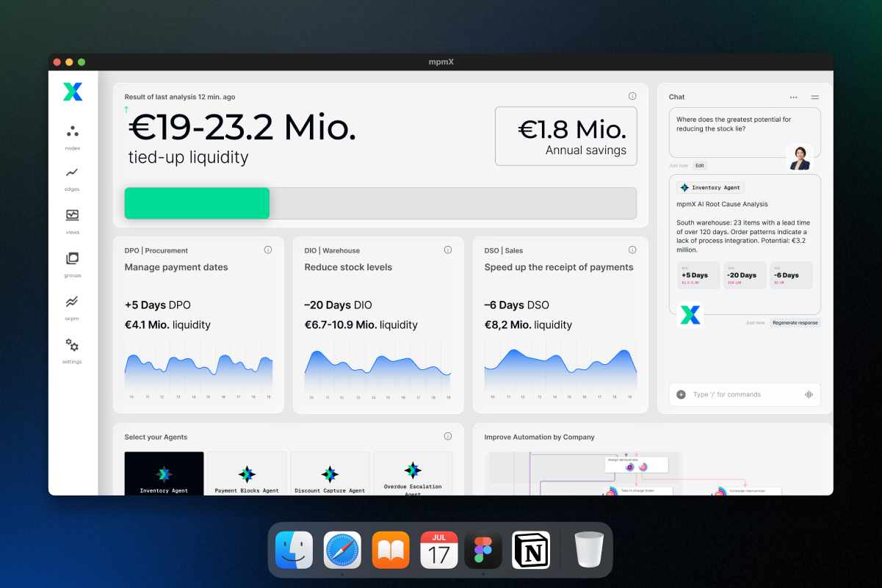Click Edit under the chat question
The height and width of the screenshot is (588, 882).
tap(700, 166)
